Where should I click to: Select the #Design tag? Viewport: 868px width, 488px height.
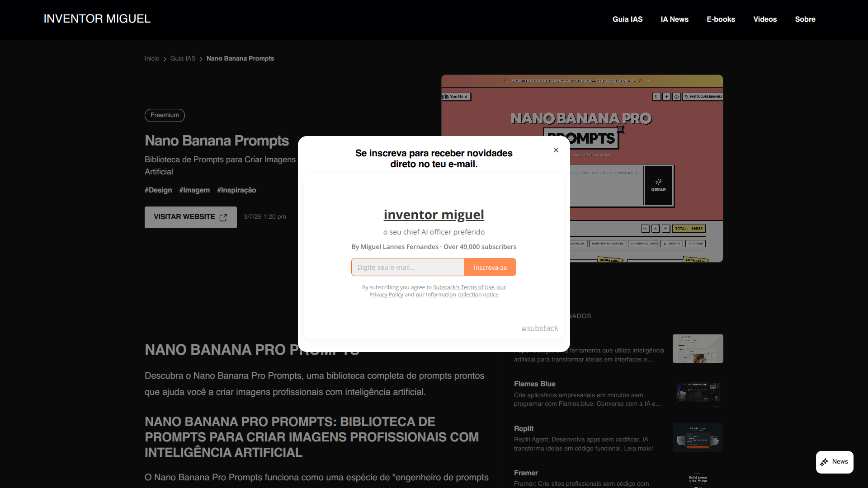tap(158, 190)
